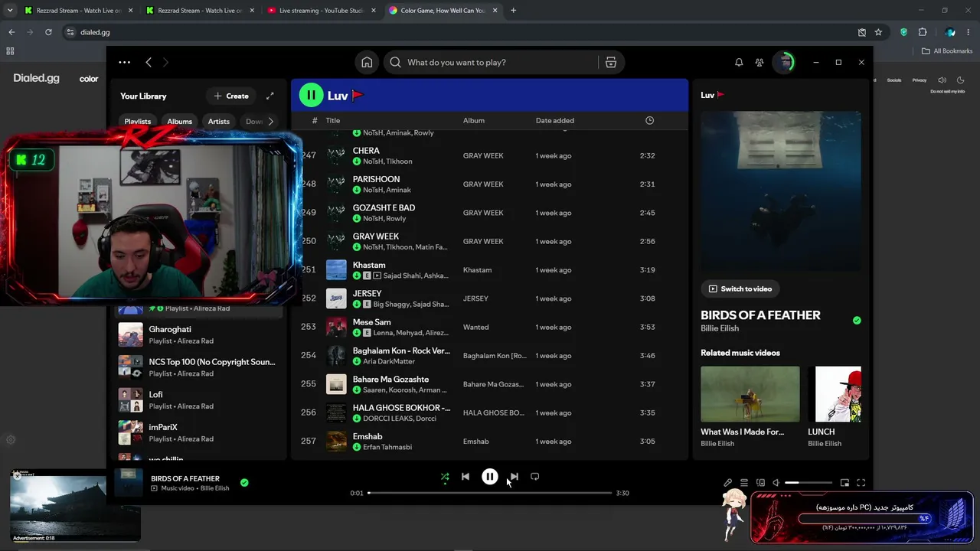Open Spotify three-dot app menu
The height and width of the screenshot is (551, 980).
click(x=124, y=63)
